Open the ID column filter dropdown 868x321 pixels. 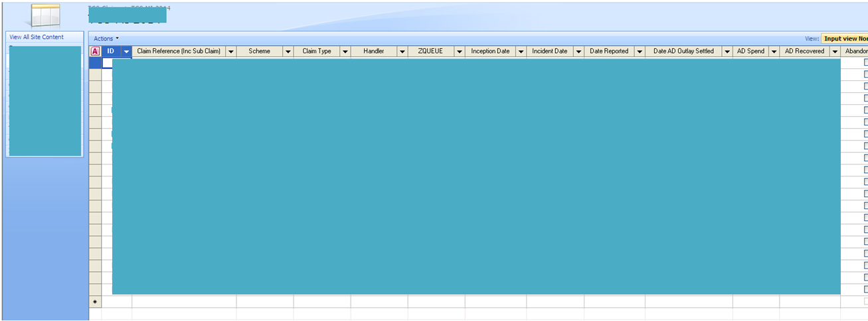coord(126,51)
